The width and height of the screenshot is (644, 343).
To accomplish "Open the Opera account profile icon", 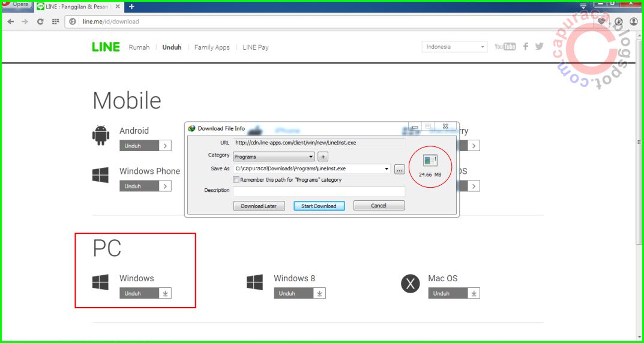I will pyautogui.click(x=634, y=22).
